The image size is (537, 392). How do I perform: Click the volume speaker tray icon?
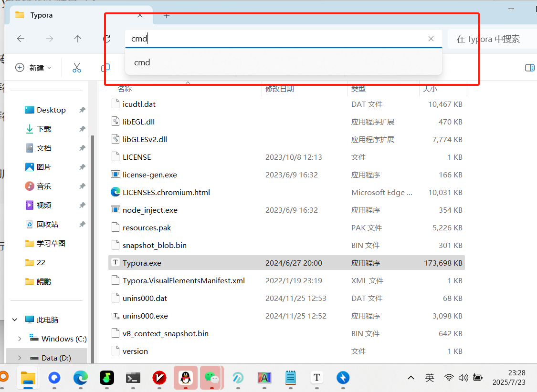pyautogui.click(x=463, y=378)
